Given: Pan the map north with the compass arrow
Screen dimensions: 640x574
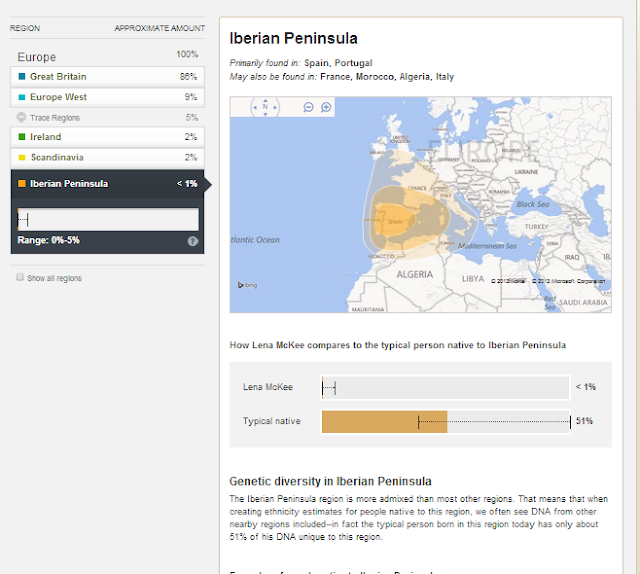Looking at the screenshot, I should (265, 99).
